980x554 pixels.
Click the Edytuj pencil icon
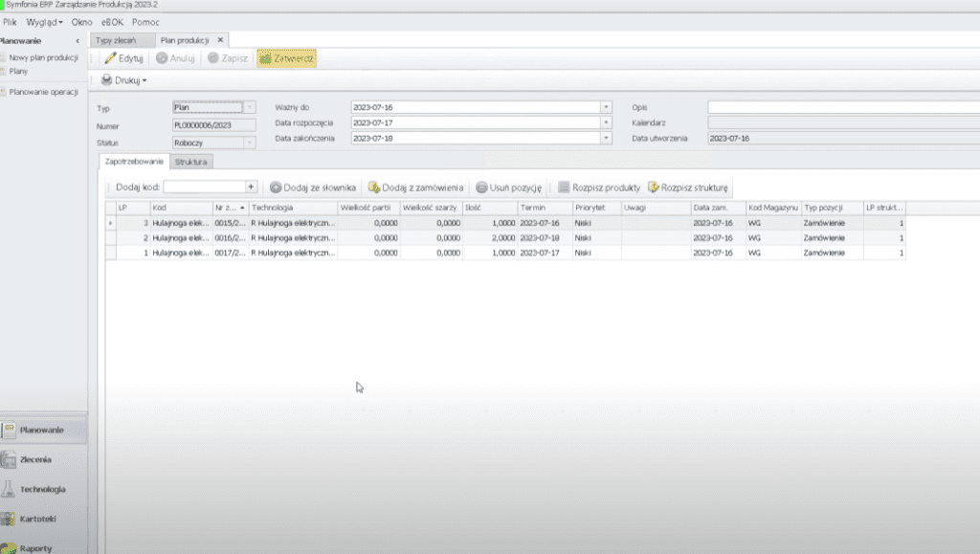110,58
